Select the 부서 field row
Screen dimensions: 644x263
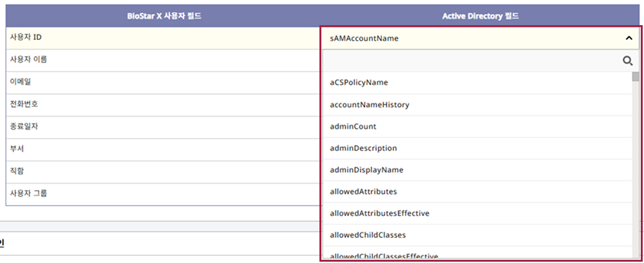click(x=161, y=149)
